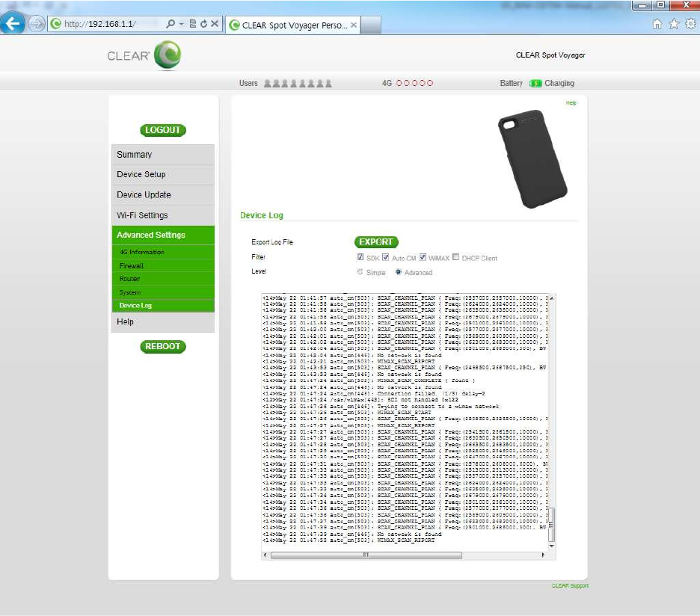Image resolution: width=700 pixels, height=616 pixels.
Task: Click the compatibility view icon in address bar
Action: [192, 24]
